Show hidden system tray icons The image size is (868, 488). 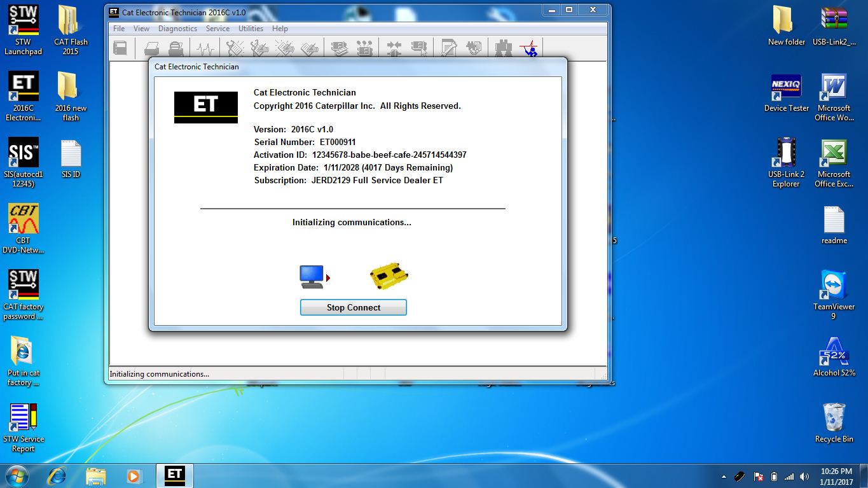point(724,476)
